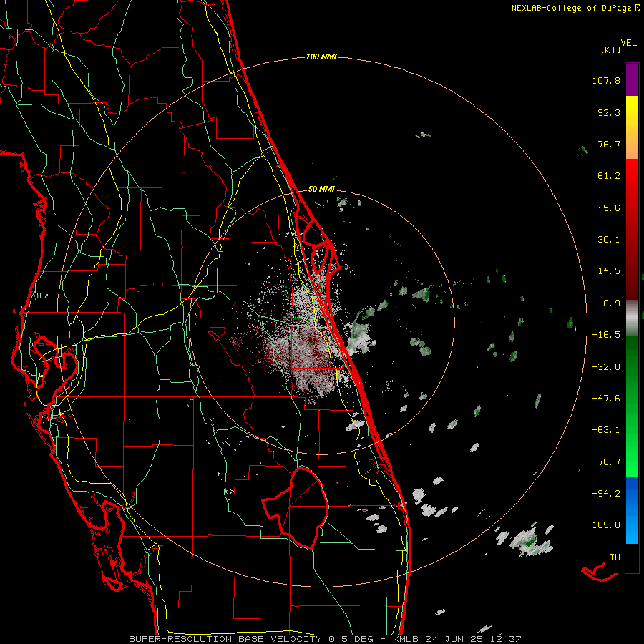The width and height of the screenshot is (644, 644).
Task: Select the -109.8 scale value
Action: (603, 525)
